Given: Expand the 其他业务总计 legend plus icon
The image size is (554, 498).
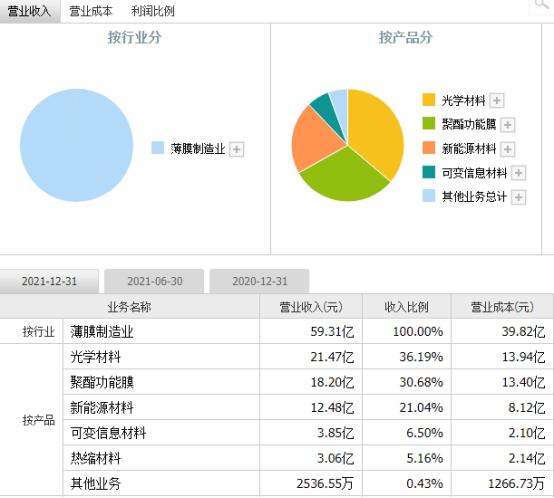Looking at the screenshot, I should click(x=518, y=197).
